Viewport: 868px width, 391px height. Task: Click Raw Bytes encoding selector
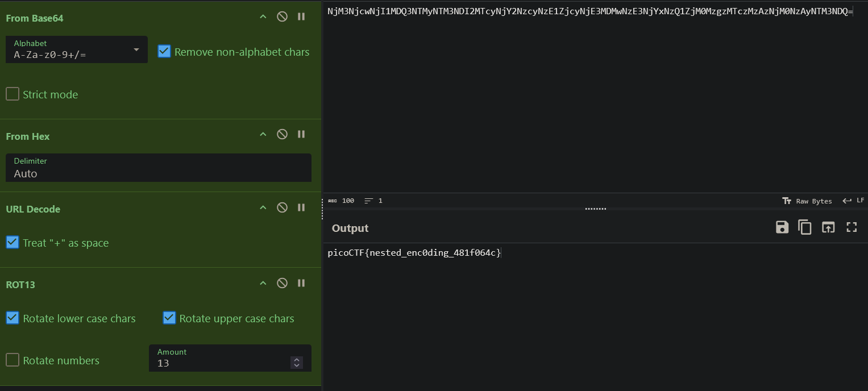pyautogui.click(x=807, y=201)
